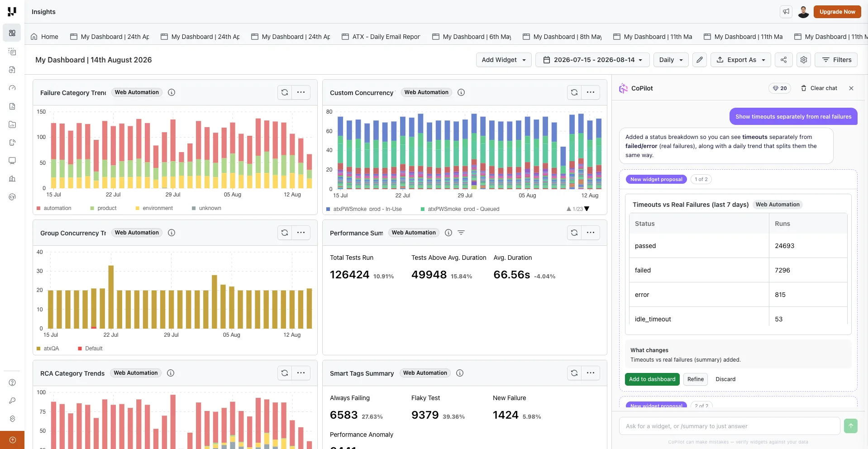Refresh the Smart Tags Summary widget
Image resolution: width=868 pixels, height=449 pixels.
coord(574,373)
